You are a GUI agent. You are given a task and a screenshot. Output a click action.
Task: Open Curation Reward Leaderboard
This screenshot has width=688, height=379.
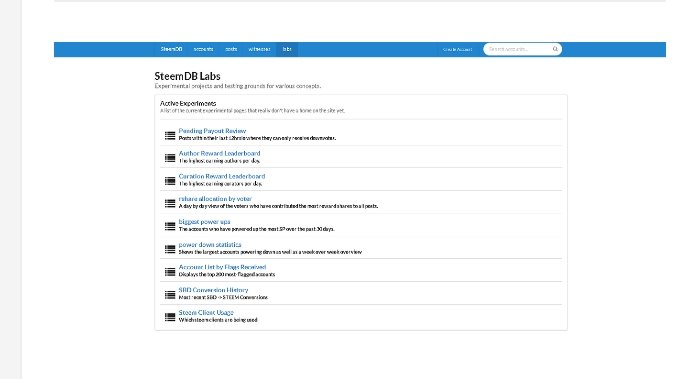coord(222,176)
